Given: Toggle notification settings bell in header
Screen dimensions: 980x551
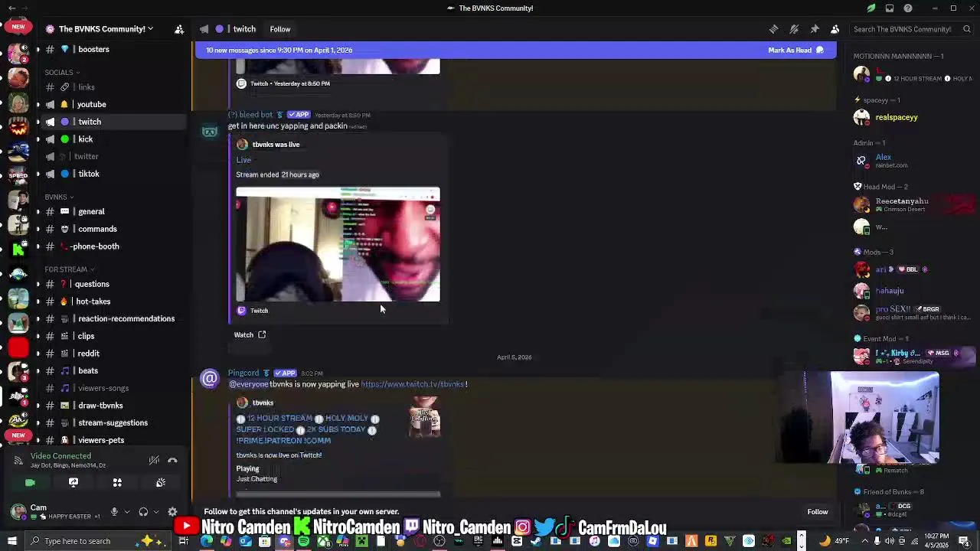Looking at the screenshot, I should click(794, 29).
